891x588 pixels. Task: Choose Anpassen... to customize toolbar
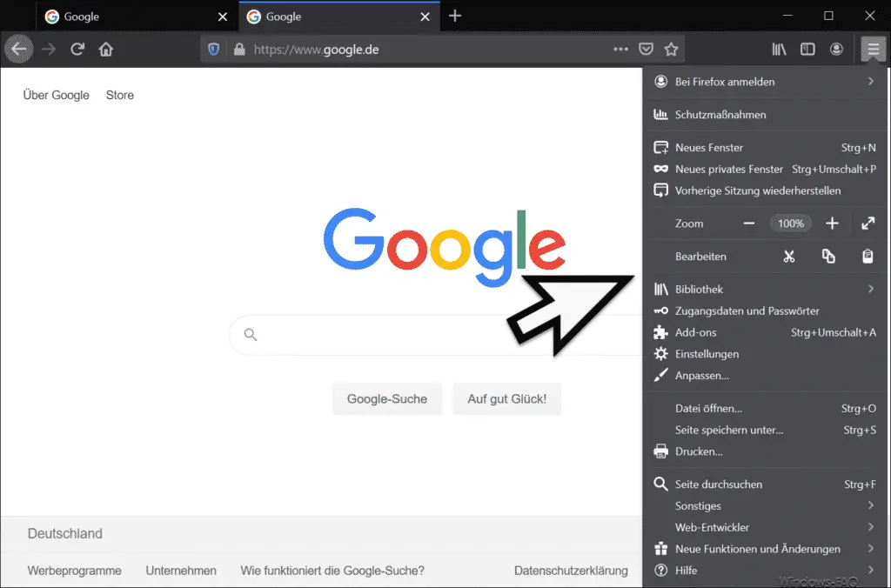pyautogui.click(x=765, y=376)
